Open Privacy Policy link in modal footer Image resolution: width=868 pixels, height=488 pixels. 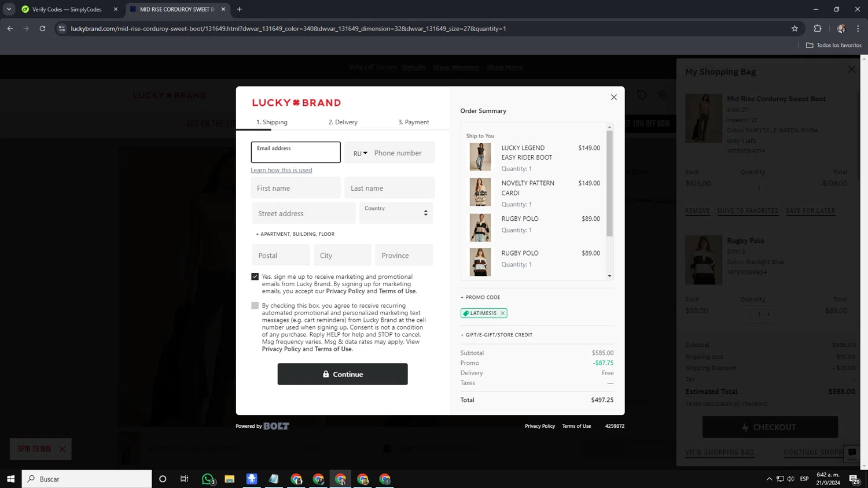click(x=540, y=426)
